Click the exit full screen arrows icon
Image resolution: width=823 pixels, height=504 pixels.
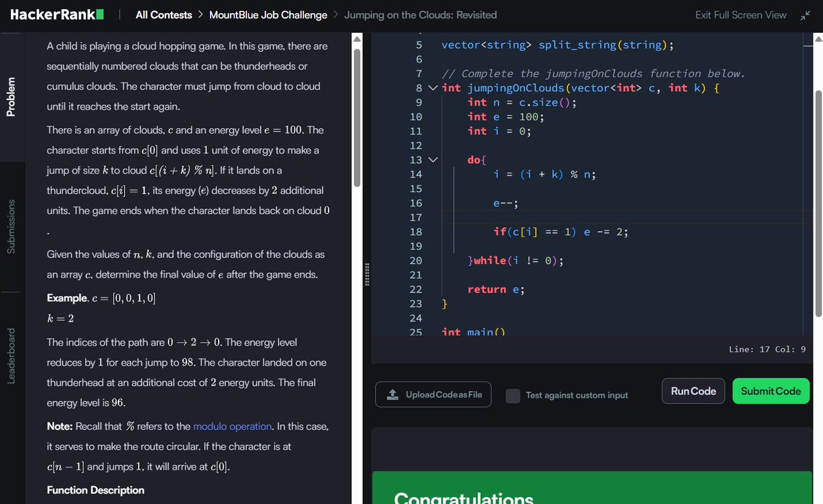coord(805,15)
